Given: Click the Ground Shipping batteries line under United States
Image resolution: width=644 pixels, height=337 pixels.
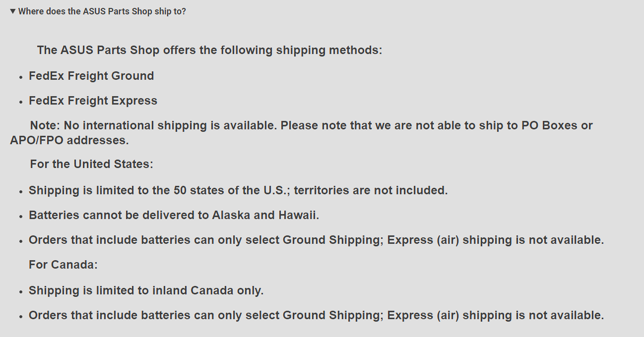Looking at the screenshot, I should tap(316, 240).
